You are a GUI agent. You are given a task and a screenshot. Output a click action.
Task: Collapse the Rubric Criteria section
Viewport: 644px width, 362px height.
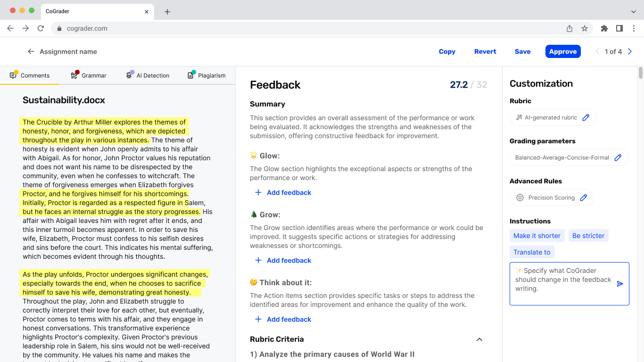click(479, 339)
